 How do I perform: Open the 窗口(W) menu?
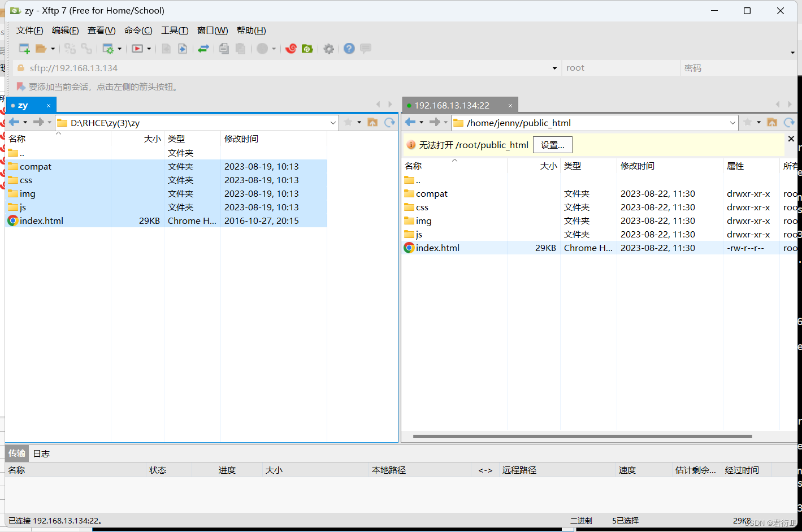tap(213, 31)
